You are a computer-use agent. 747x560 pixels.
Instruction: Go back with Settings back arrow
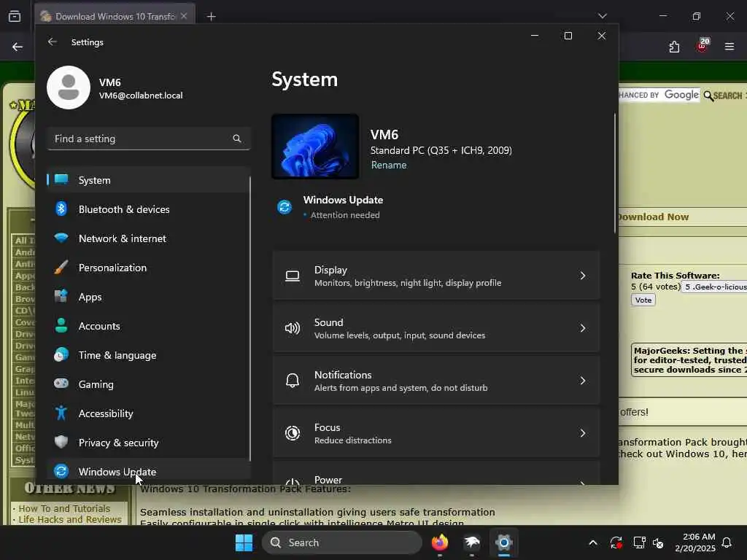53,42
